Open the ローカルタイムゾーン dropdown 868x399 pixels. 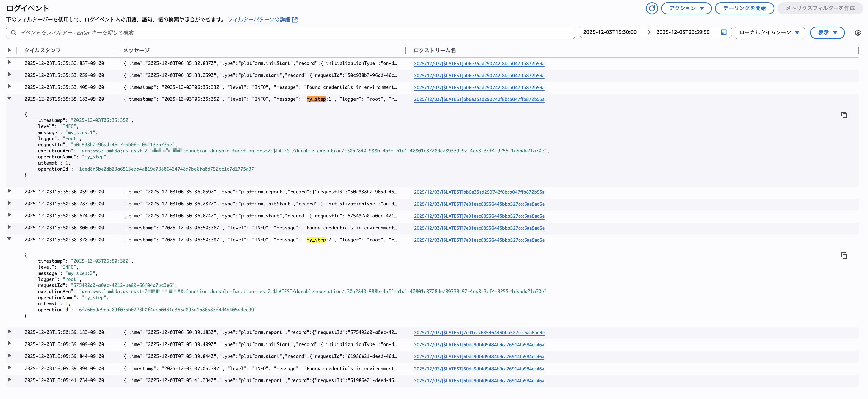click(769, 32)
